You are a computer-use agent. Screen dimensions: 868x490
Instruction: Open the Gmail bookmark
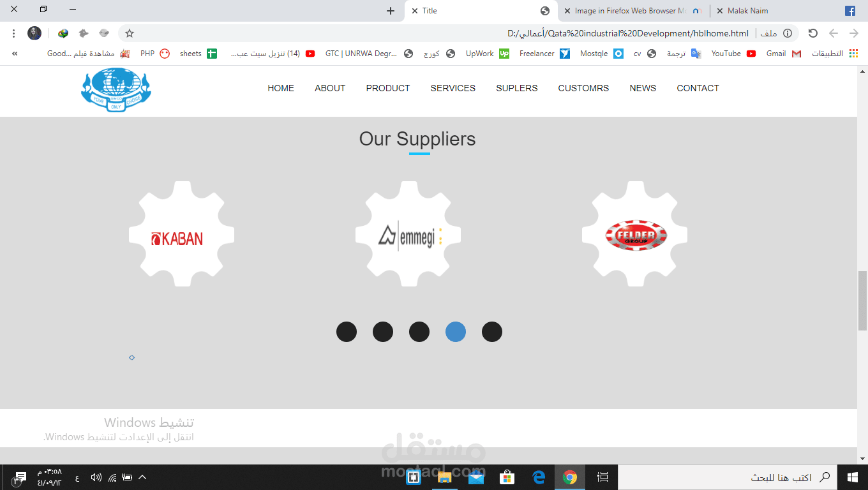click(784, 54)
